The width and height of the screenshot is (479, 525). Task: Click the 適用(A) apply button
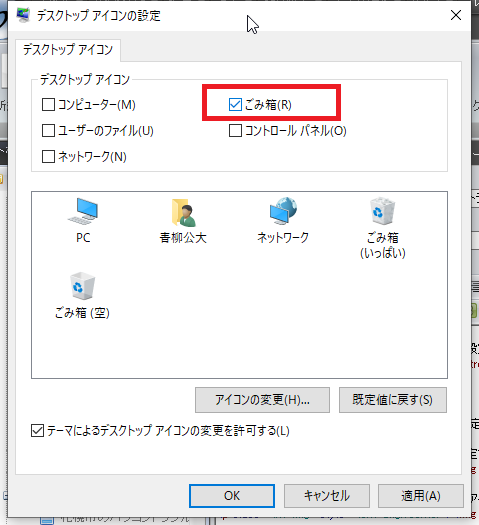(421, 496)
